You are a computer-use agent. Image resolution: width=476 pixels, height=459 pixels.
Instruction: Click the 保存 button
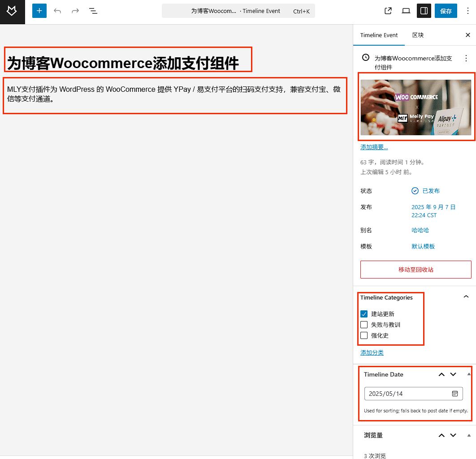click(446, 11)
